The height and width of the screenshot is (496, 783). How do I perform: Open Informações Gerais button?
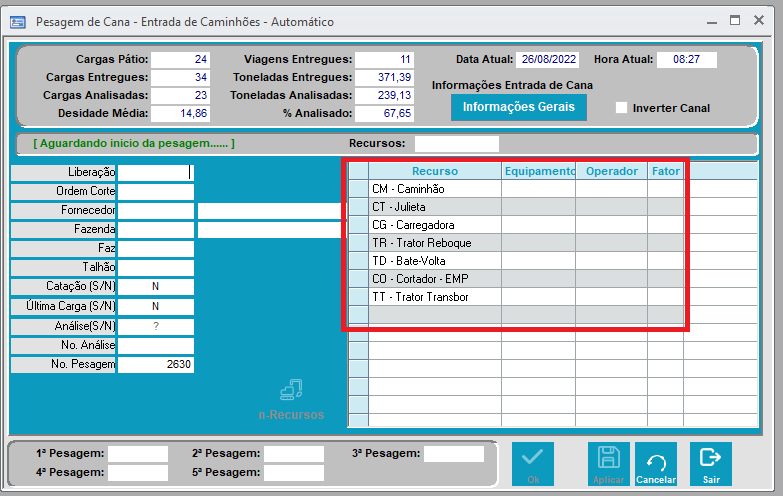click(519, 107)
